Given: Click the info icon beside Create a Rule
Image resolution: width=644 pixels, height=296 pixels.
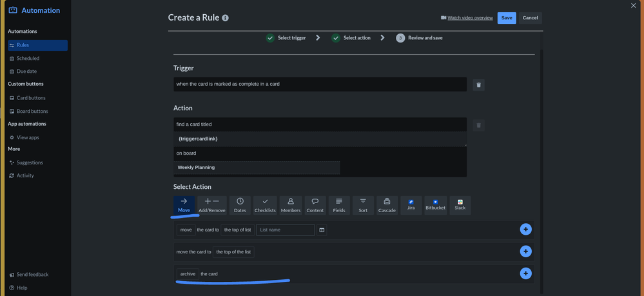Looking at the screenshot, I should 225,18.
